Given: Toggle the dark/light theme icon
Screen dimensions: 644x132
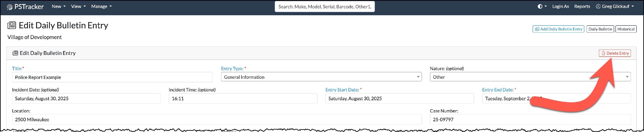Looking at the screenshot, I should pos(540,6).
